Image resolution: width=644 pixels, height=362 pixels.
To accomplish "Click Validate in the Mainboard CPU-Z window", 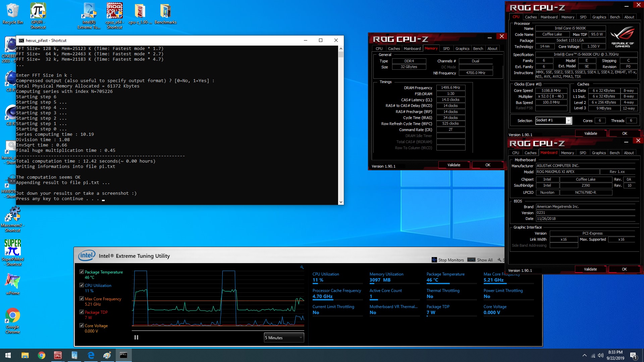I will click(590, 269).
